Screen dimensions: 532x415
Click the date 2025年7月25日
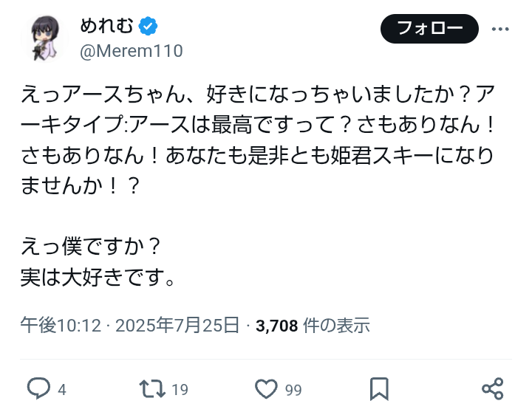177,325
